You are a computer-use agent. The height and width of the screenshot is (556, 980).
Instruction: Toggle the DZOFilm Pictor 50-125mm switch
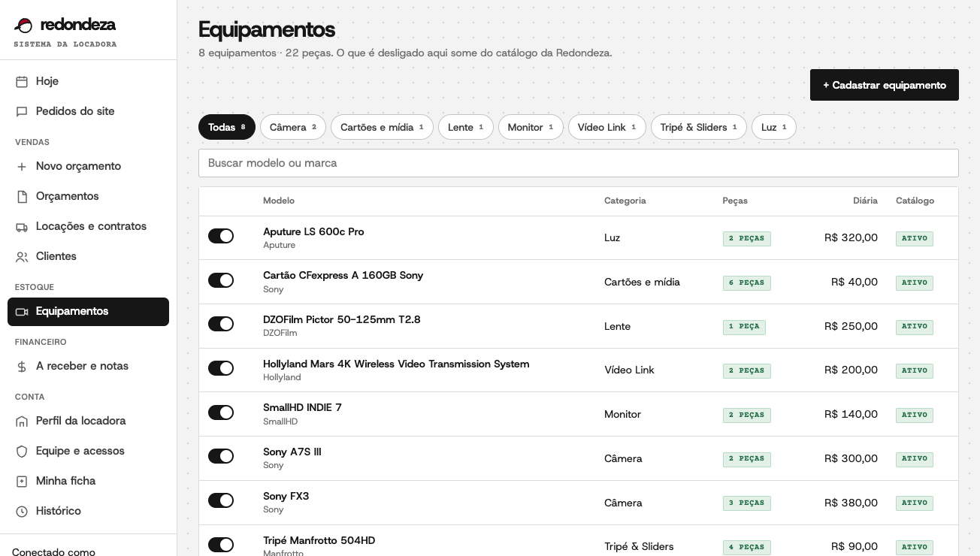tap(221, 324)
